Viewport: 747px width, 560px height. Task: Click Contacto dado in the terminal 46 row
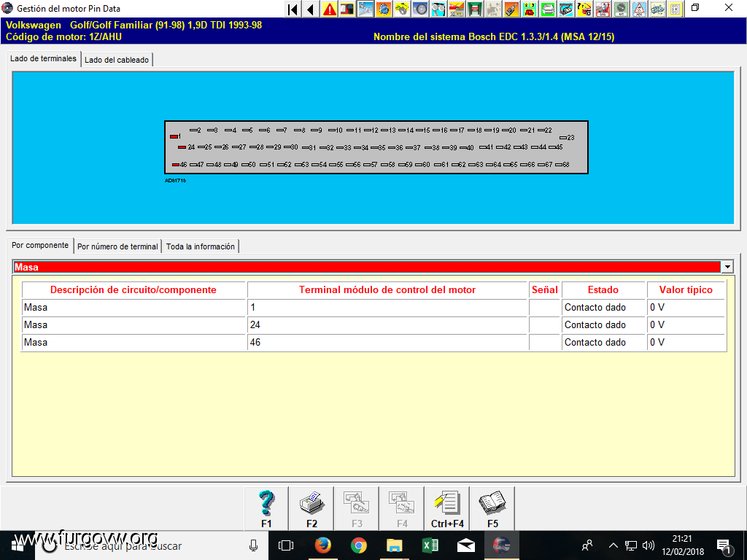click(603, 343)
